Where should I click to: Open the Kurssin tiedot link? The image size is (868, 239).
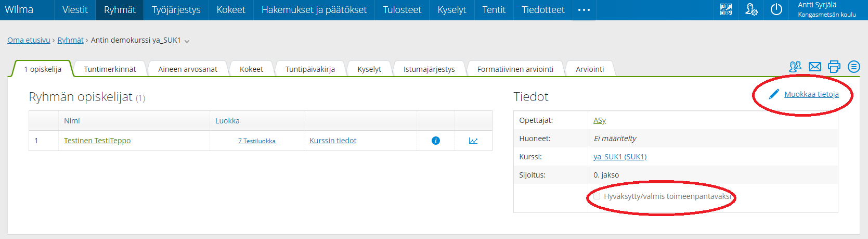point(333,141)
